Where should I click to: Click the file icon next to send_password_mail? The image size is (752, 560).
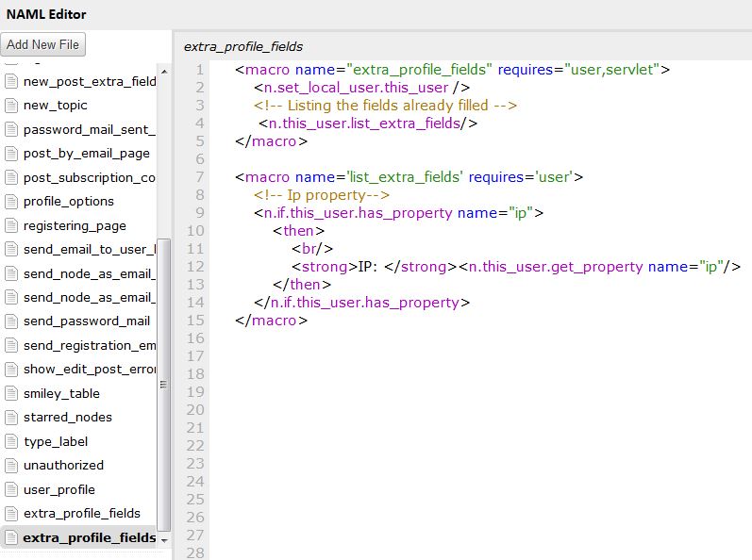(x=11, y=321)
